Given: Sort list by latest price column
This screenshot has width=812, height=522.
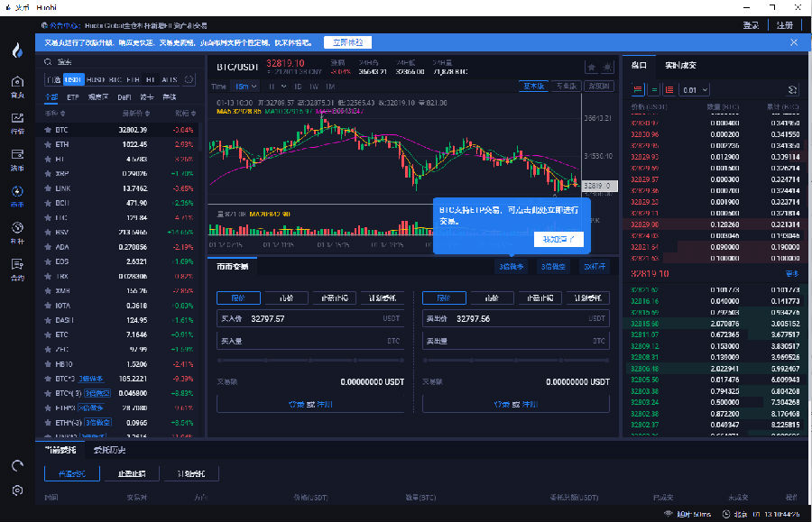Looking at the screenshot, I should click(136, 114).
